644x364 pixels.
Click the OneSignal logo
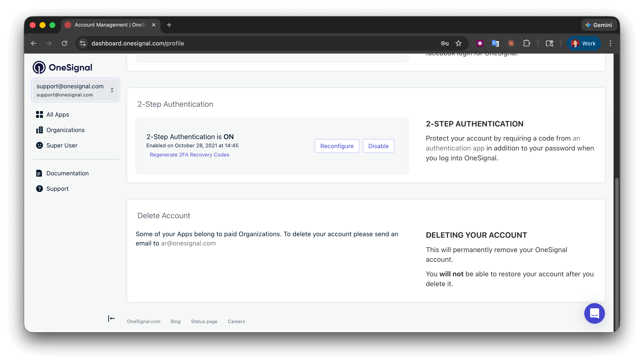click(x=62, y=67)
